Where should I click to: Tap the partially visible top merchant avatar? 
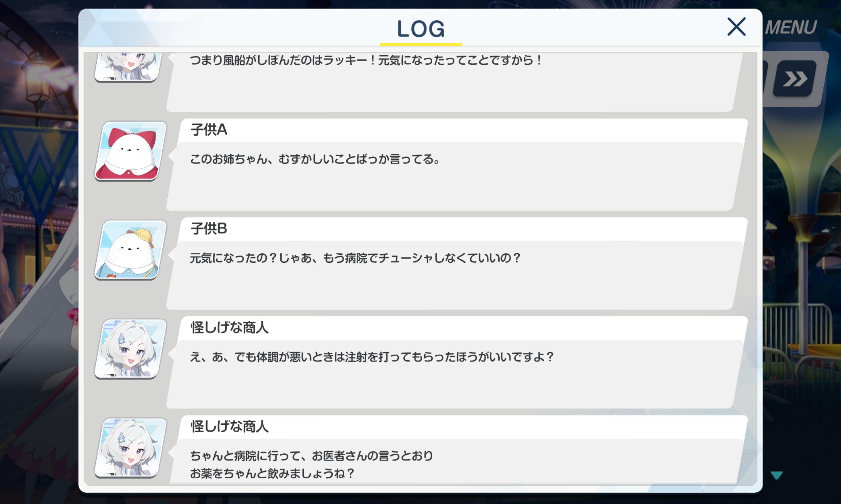[128, 67]
